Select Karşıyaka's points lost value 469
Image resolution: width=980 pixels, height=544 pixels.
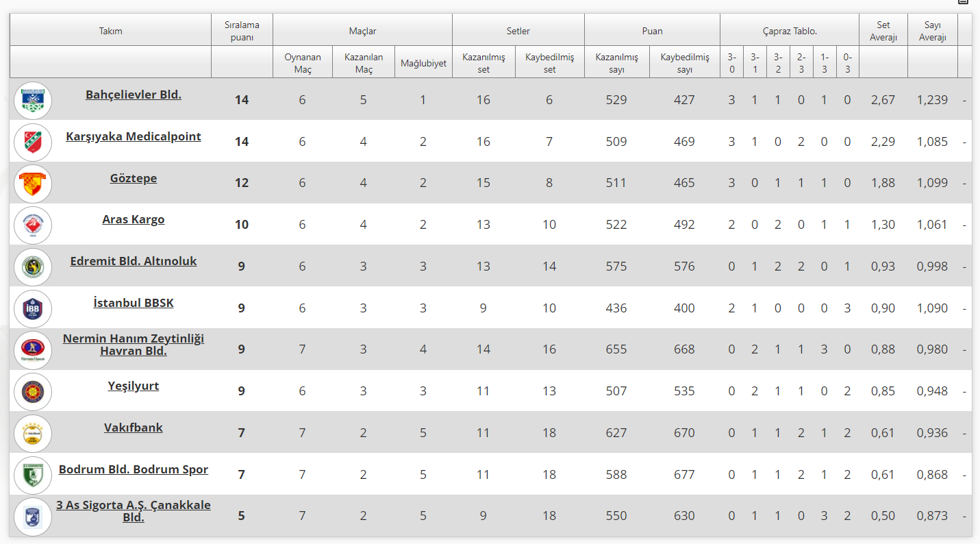(684, 142)
